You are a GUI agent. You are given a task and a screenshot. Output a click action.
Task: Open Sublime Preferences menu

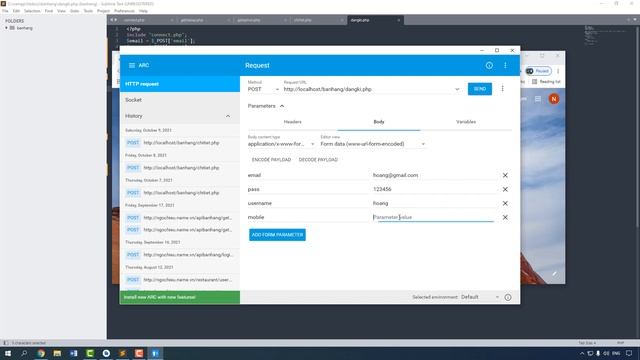tap(124, 11)
